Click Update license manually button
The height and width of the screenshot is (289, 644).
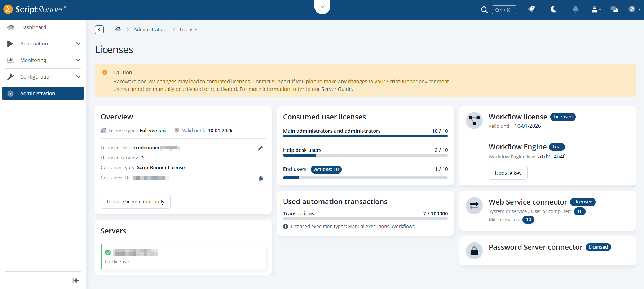click(x=136, y=202)
